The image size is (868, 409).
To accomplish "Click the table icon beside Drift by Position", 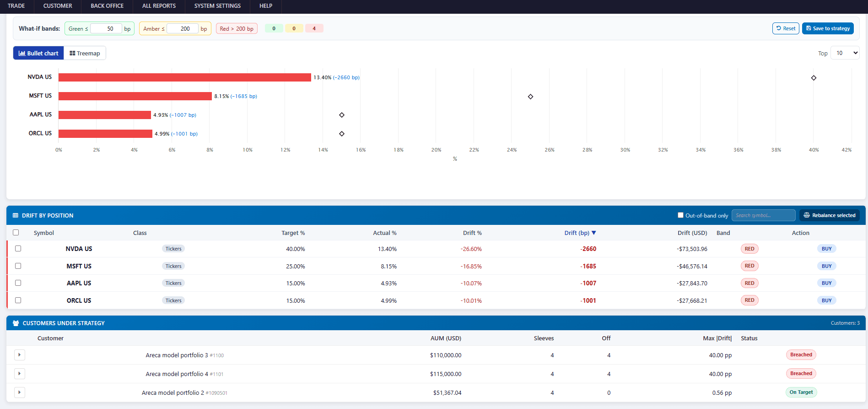I will point(16,215).
